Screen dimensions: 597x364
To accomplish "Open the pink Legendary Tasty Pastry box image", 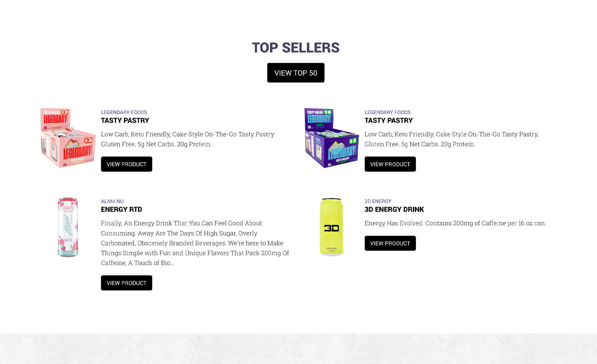I will pos(68,138).
